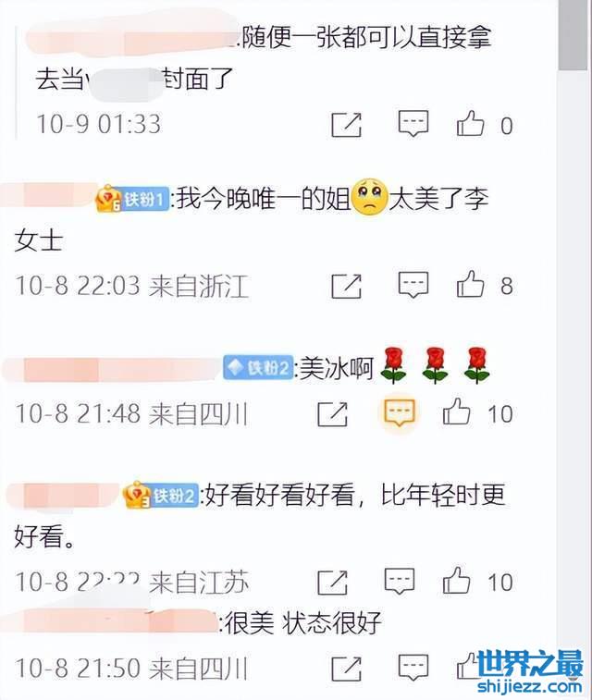Reply to the 10-9 01:33 comment
Viewport: 592px width, 700px height.
pyautogui.click(x=413, y=123)
